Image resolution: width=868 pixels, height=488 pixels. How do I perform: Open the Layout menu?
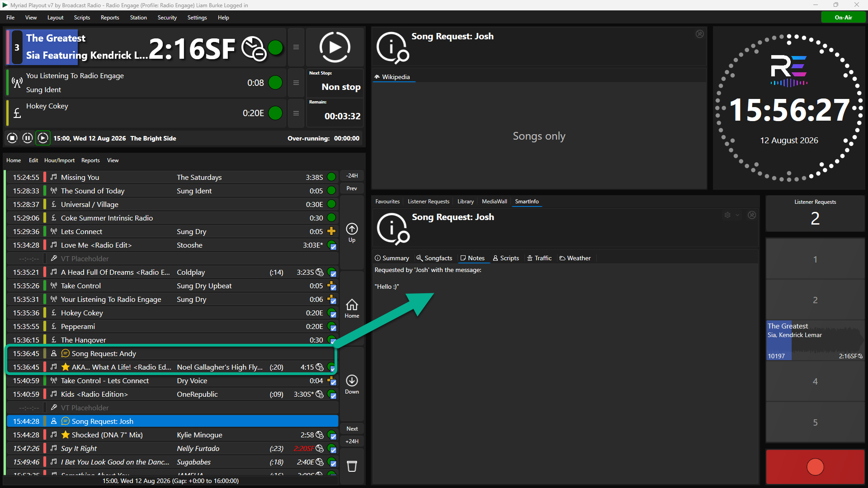tap(55, 18)
